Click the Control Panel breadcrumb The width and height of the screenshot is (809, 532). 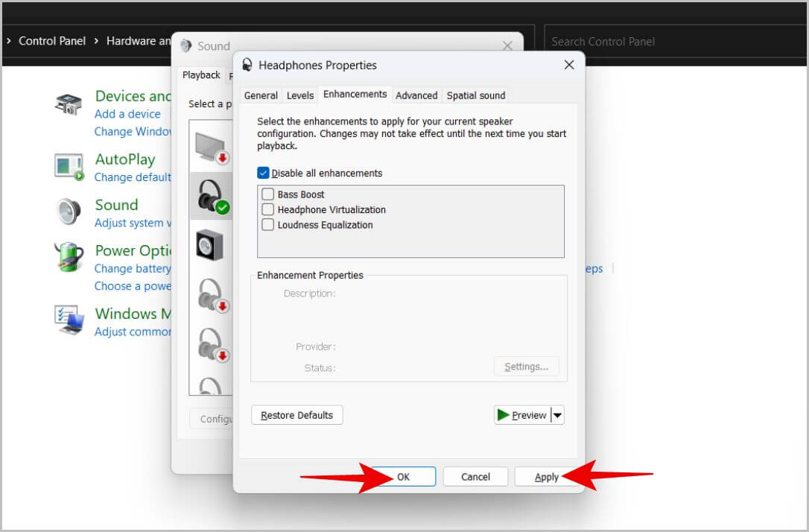(x=52, y=41)
